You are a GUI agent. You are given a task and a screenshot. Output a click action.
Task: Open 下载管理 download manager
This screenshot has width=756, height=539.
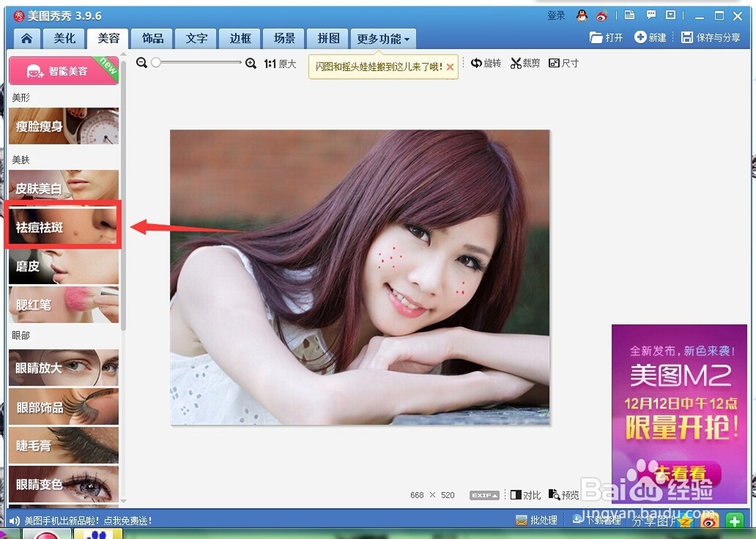pos(597,520)
